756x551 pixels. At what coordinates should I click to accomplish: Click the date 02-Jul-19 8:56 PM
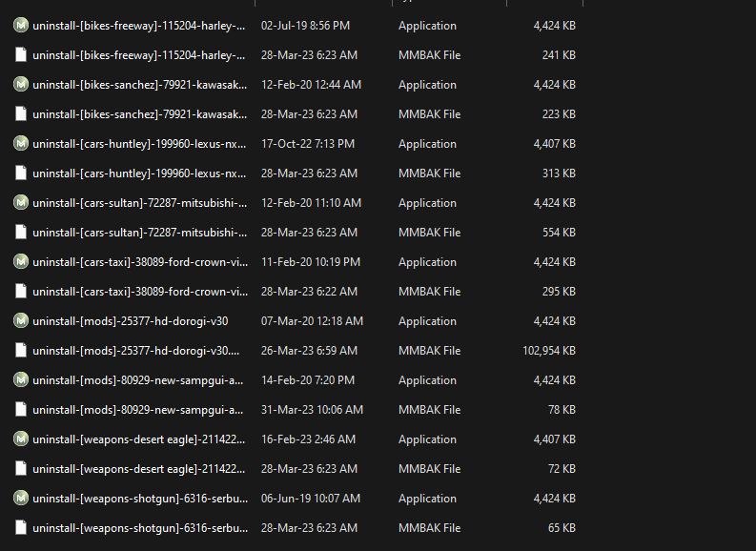(305, 26)
